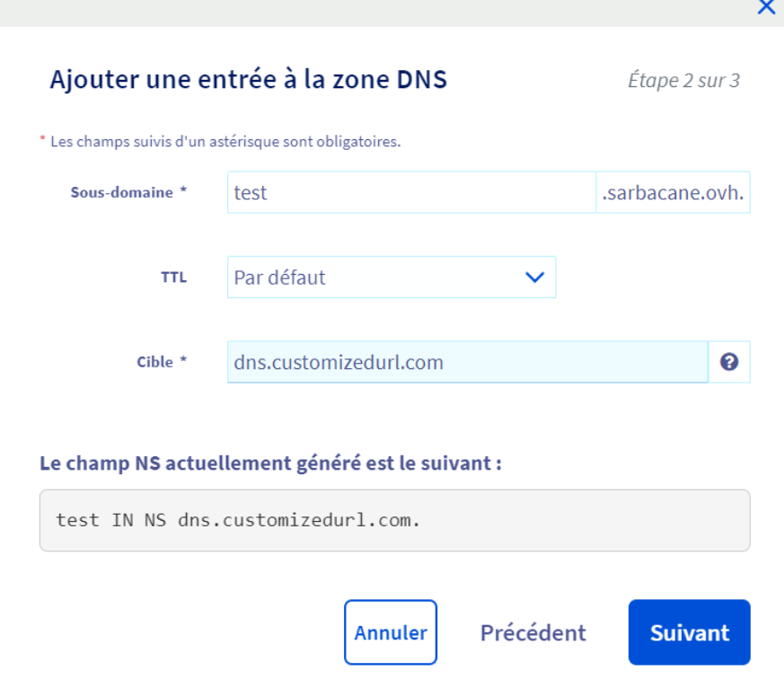This screenshot has width=784, height=688.
Task: Select the 'test IN NS' record line text
Action: (238, 520)
